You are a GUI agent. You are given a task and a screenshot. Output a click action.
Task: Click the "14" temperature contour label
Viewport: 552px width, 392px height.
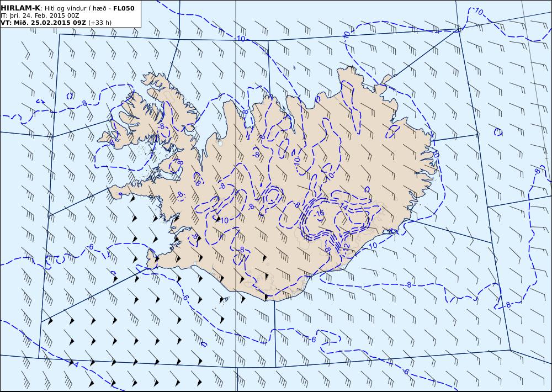click(x=344, y=208)
